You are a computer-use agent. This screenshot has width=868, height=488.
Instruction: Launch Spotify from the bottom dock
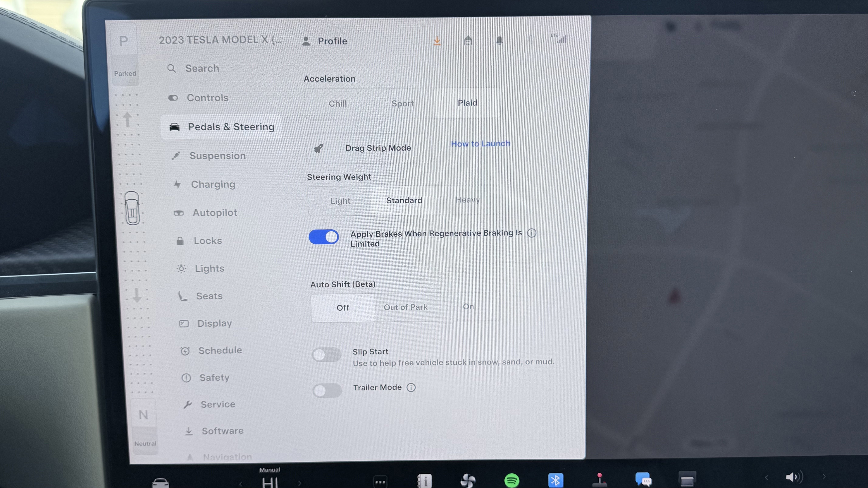[x=511, y=480]
